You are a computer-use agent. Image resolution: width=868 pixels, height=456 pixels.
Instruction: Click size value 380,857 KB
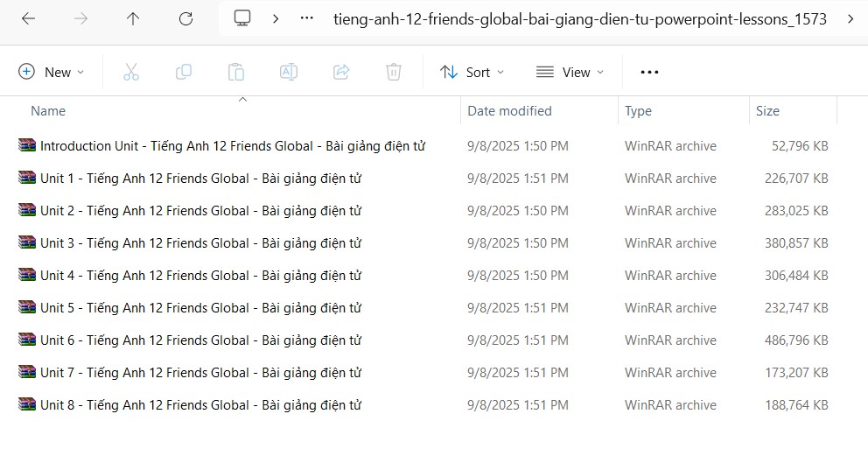click(x=796, y=243)
